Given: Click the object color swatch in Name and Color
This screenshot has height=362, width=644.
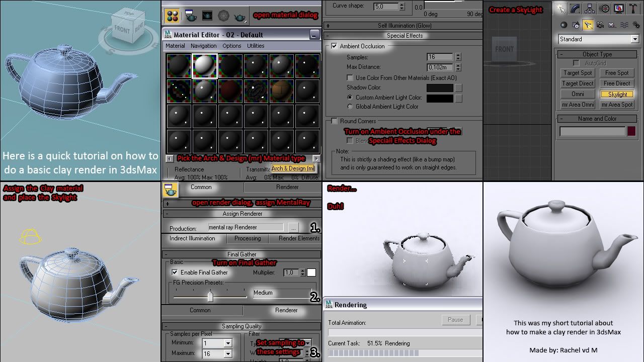Looking at the screenshot, I should click(632, 131).
